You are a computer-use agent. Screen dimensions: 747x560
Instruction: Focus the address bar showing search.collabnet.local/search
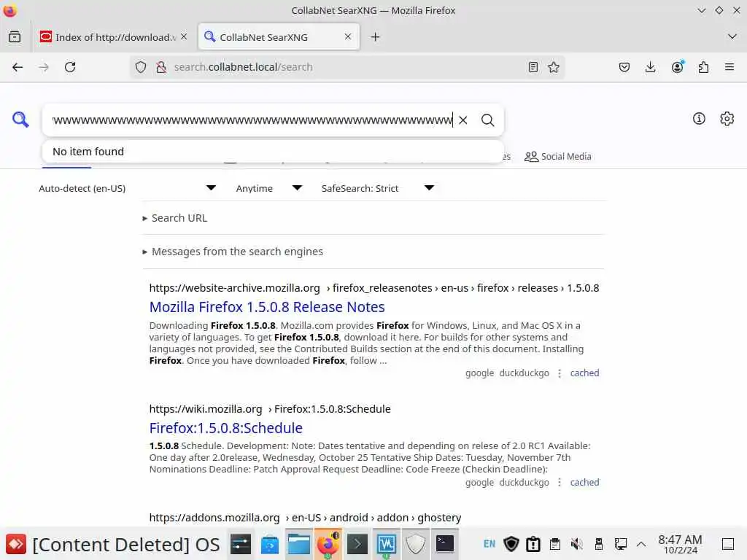pos(347,67)
